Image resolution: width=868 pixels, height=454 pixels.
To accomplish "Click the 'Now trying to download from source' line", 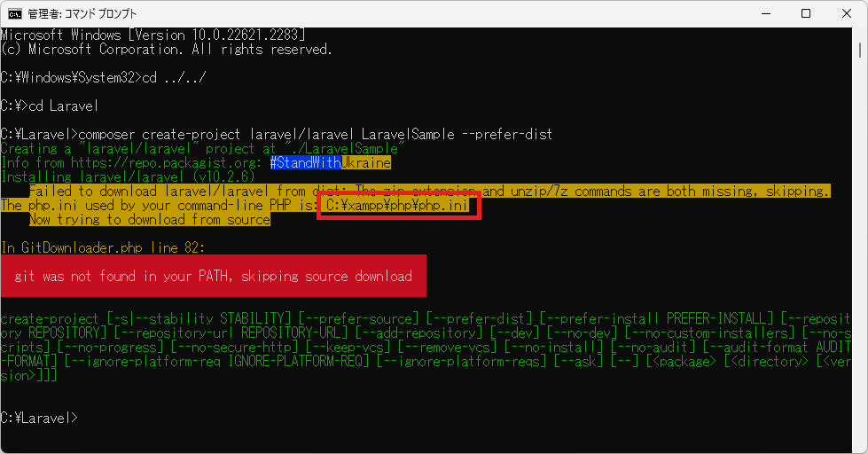I will click(150, 220).
